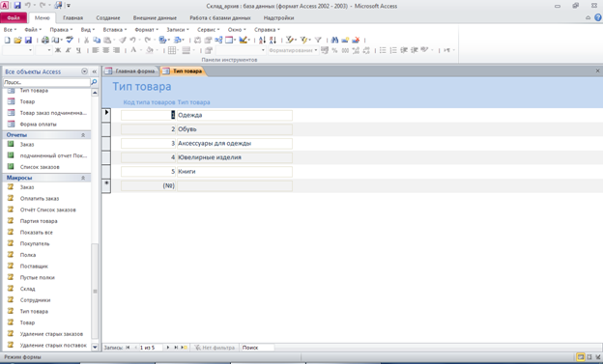
Task: Open the Правка dropdown menu
Action: pyautogui.click(x=61, y=30)
